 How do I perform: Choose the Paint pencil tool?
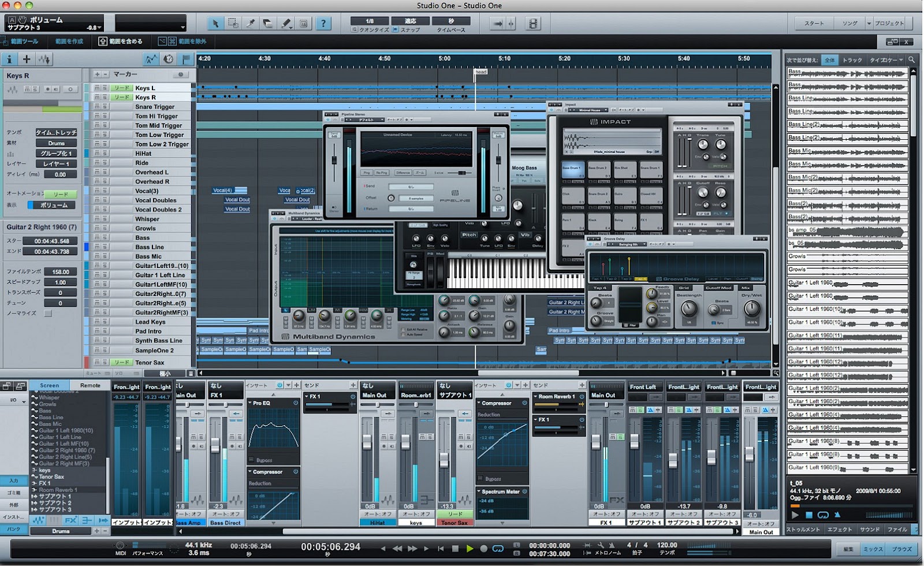(286, 24)
